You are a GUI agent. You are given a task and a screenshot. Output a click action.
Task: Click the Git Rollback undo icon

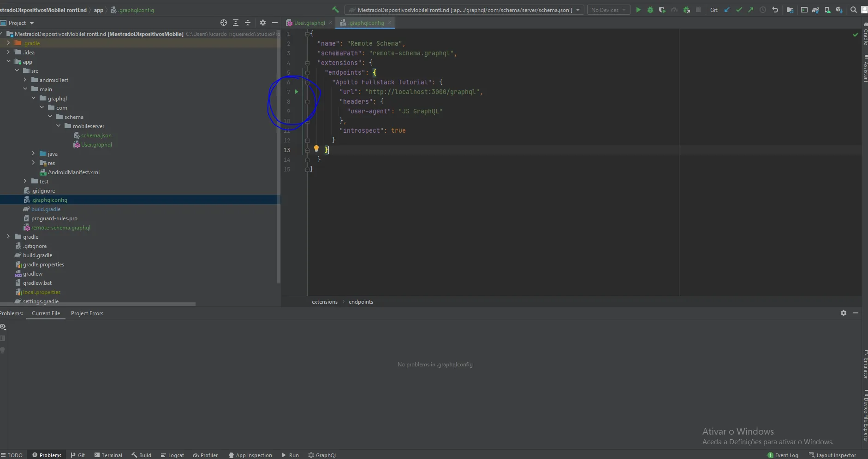(x=775, y=10)
